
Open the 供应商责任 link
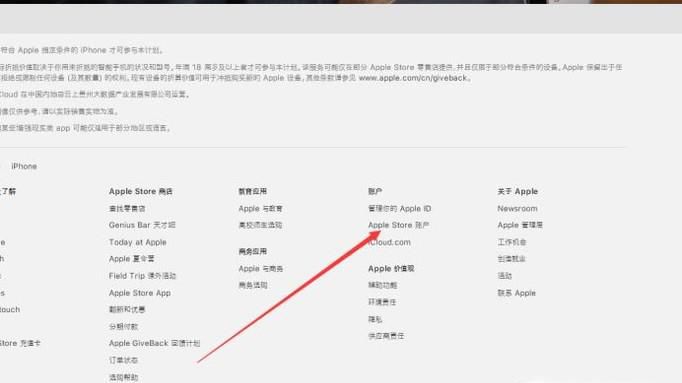coord(386,336)
